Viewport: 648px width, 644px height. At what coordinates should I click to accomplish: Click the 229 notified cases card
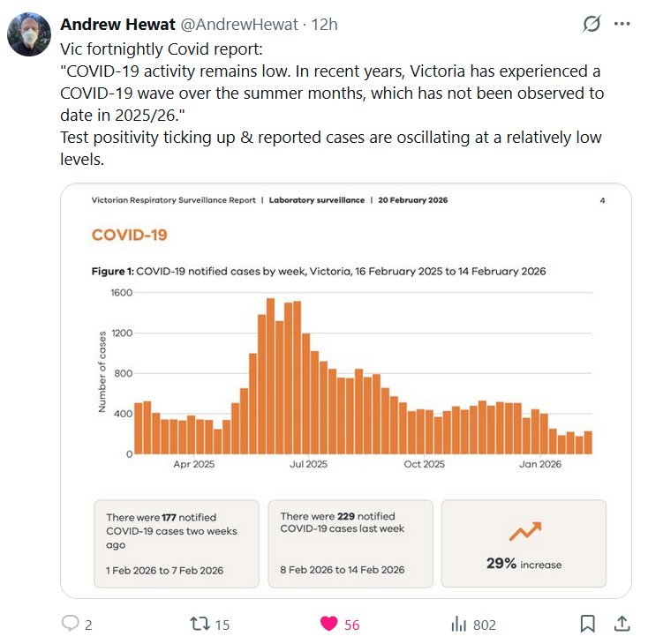tap(350, 543)
